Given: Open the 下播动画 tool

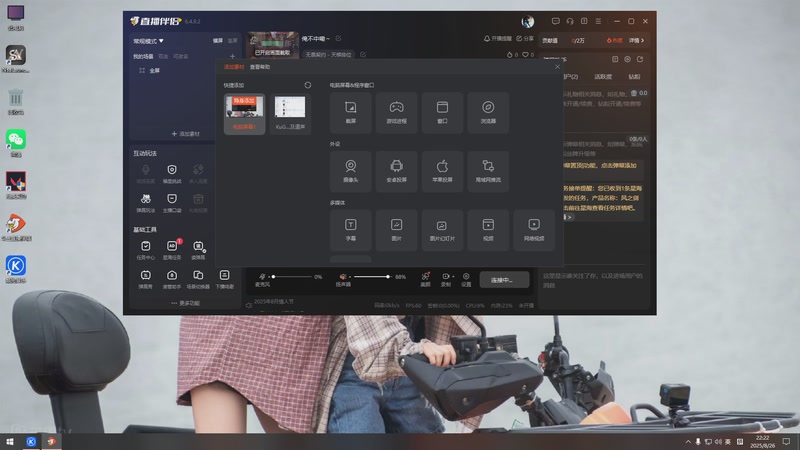Looking at the screenshot, I should point(224,280).
